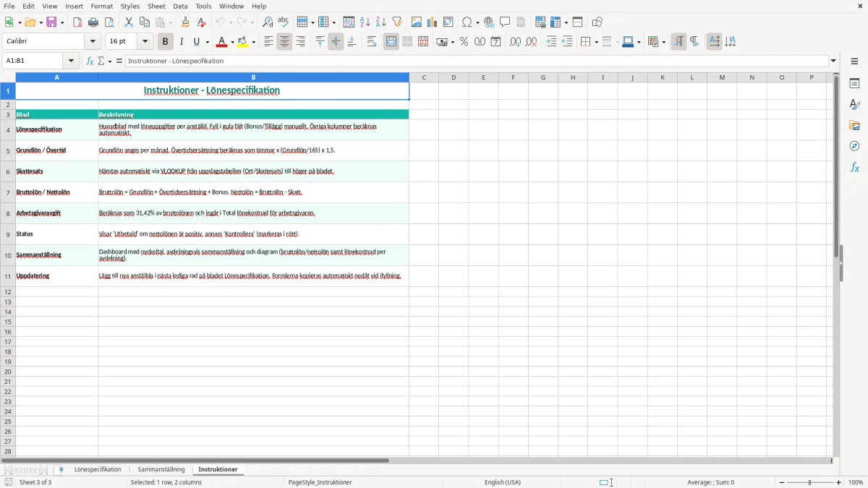
Task: Open conditional formatting dropdown arrow
Action: click(x=663, y=42)
